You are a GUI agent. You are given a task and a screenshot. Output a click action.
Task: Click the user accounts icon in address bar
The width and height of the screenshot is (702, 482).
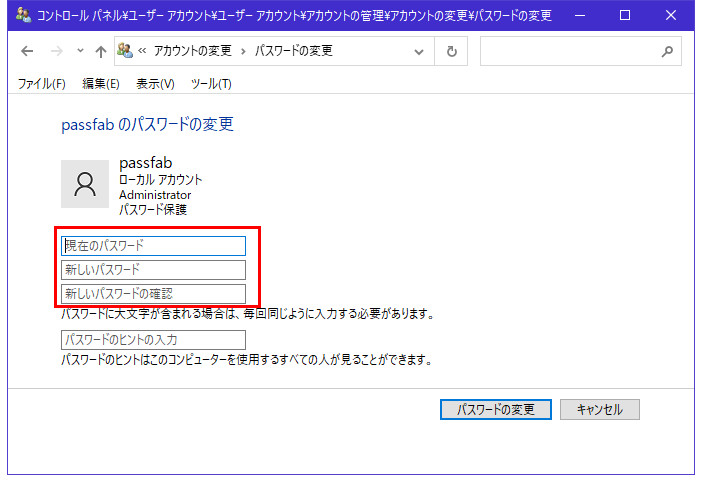(x=126, y=51)
